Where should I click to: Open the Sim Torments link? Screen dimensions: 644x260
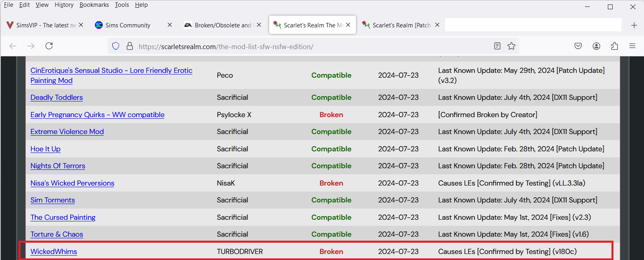53,200
